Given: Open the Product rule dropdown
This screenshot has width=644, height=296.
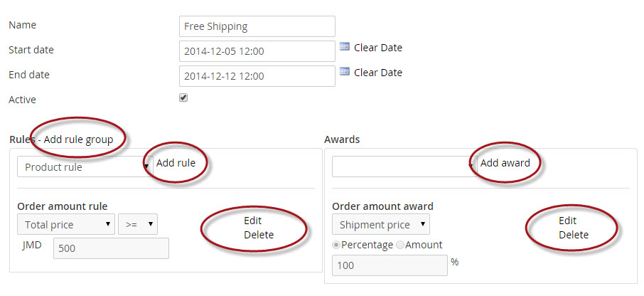Looking at the screenshot, I should click(85, 166).
